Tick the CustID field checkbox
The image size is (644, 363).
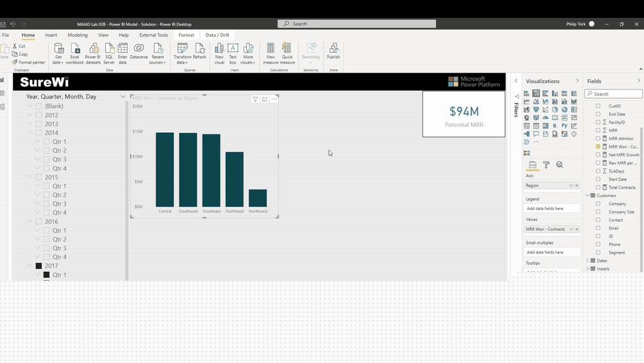pos(598,106)
